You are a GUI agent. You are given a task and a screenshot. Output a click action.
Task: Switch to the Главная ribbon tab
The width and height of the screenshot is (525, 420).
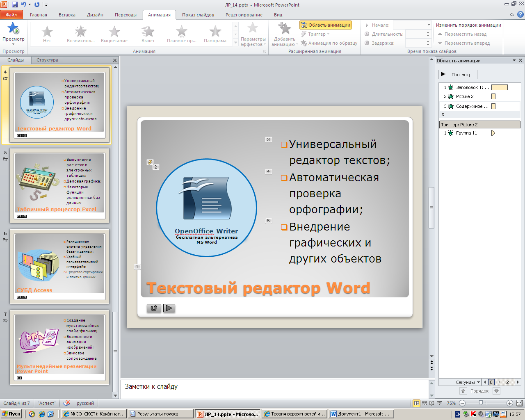click(x=39, y=15)
